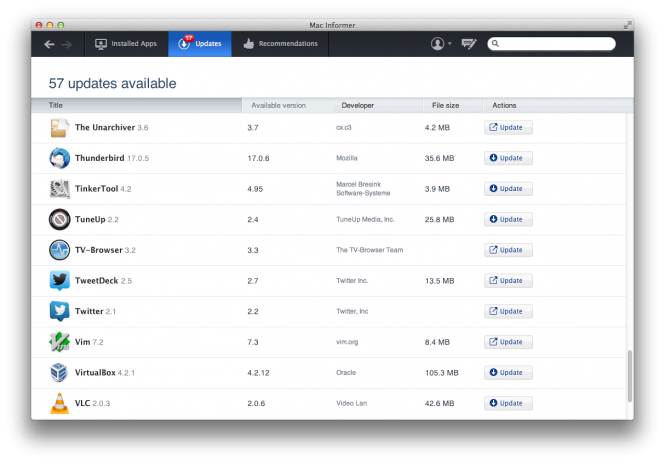Screen dimensions: 665x463
Task: Click the 57 updates available heading
Action: click(112, 83)
